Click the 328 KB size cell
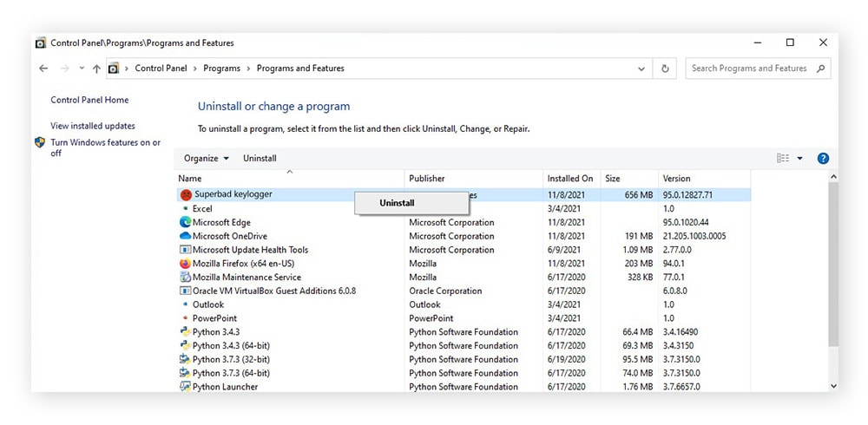868x425 pixels. 641,278
